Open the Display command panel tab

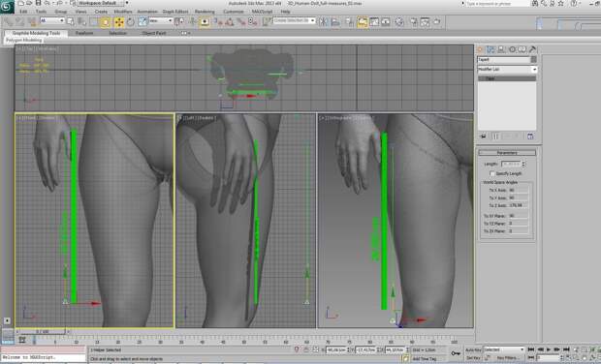522,49
